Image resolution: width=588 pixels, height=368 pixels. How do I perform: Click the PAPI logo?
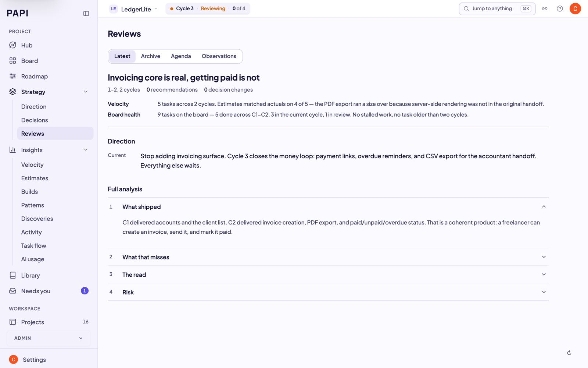coord(17,13)
